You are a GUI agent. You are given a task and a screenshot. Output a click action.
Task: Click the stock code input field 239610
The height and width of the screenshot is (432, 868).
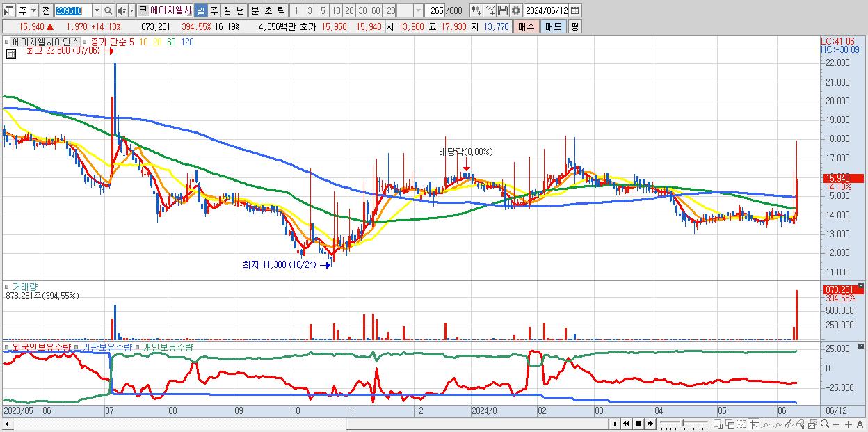(x=72, y=10)
